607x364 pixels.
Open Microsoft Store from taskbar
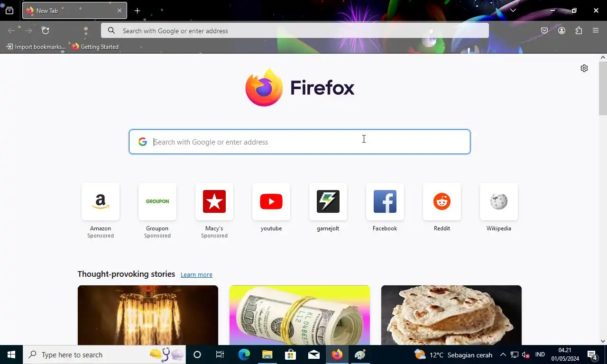pyautogui.click(x=290, y=355)
